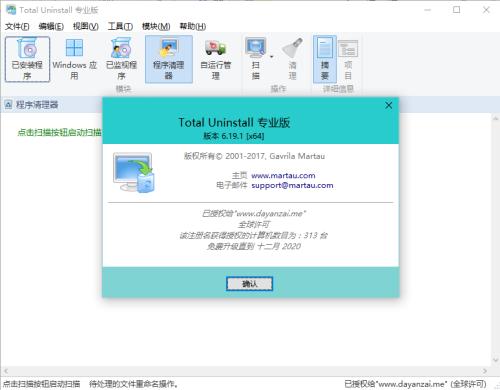Click the vertical scrollbar up arrow
Screen dimensions: 500x390
tap(495, 118)
